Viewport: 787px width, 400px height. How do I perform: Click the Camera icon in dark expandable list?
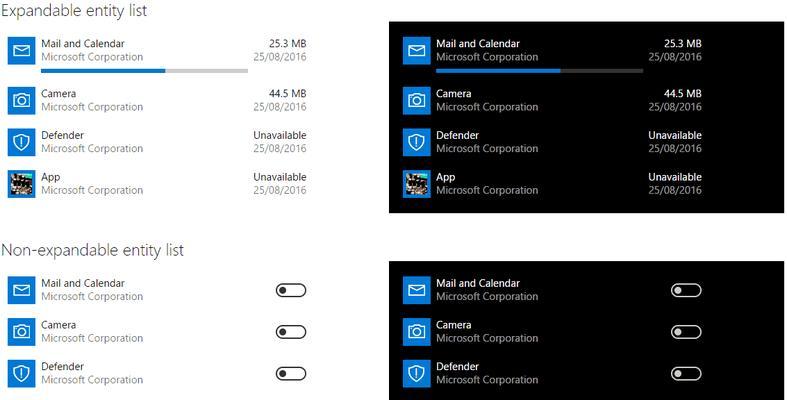tap(417, 100)
